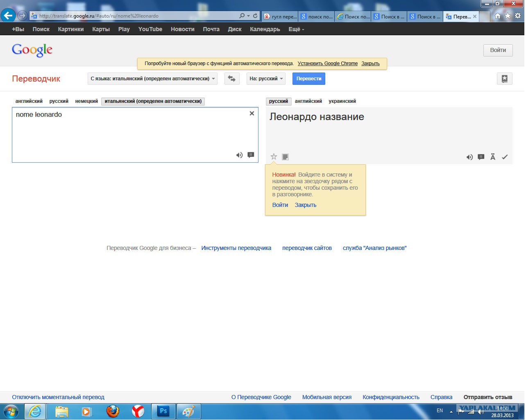Open 'Карты' in the Google top bar
Screen dimensions: 526x420
tap(101, 29)
